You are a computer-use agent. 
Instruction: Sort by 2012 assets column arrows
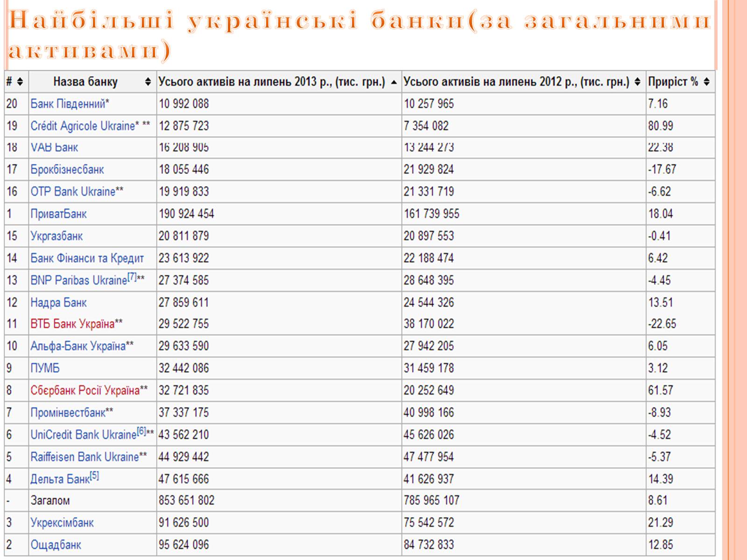pos(638,82)
